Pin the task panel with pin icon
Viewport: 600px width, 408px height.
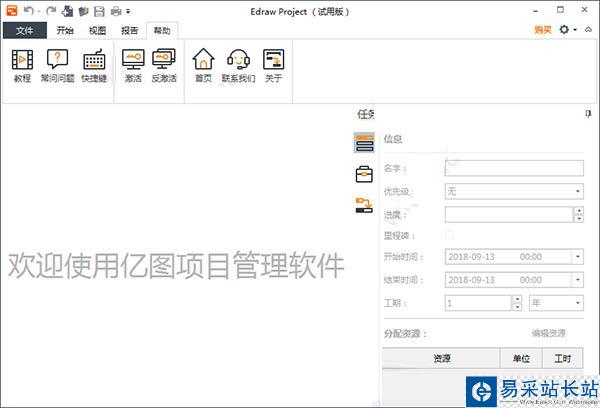588,114
